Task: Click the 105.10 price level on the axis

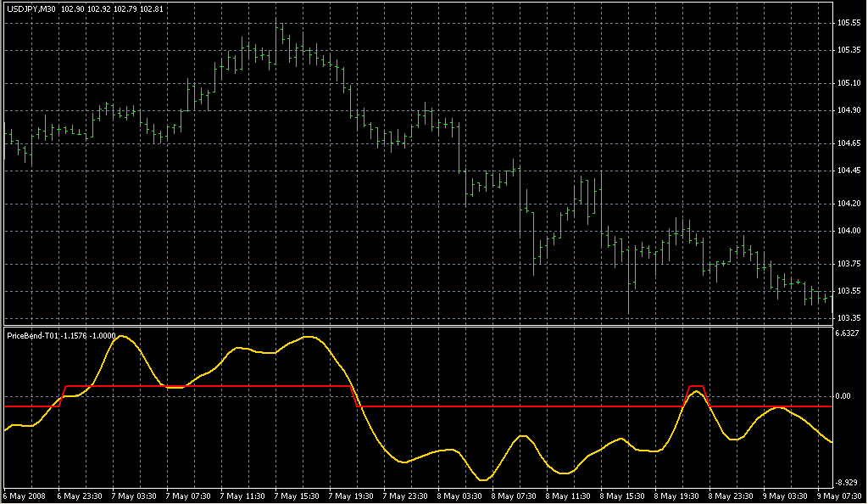Action: click(849, 83)
